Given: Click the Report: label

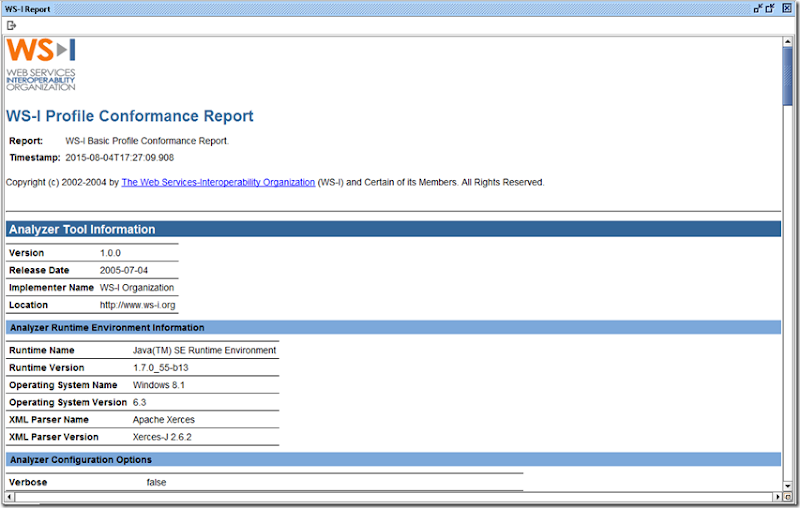Looking at the screenshot, I should (26, 141).
